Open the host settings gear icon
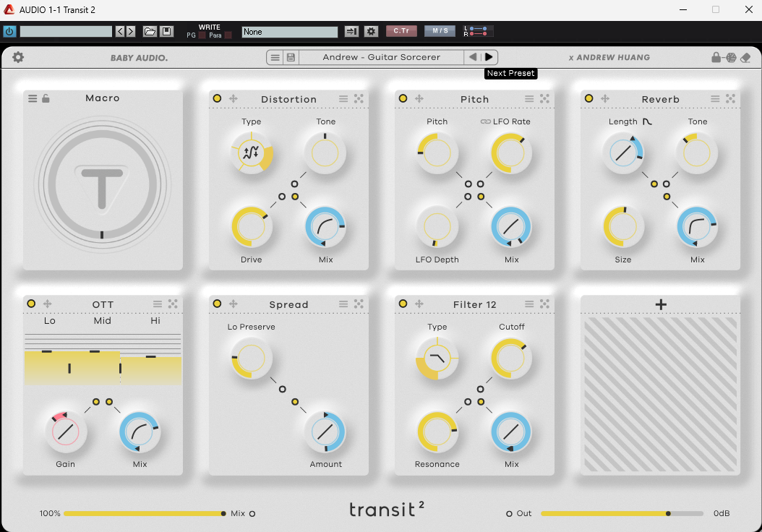The image size is (762, 532). point(372,32)
